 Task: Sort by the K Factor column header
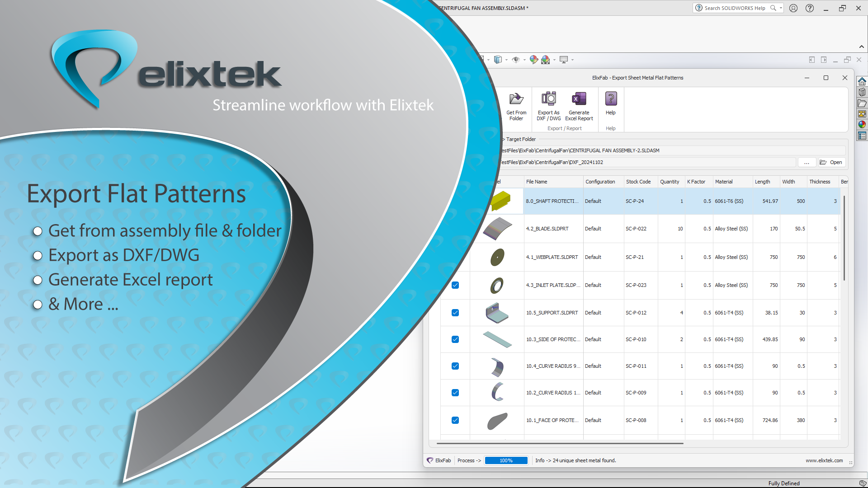click(x=698, y=182)
